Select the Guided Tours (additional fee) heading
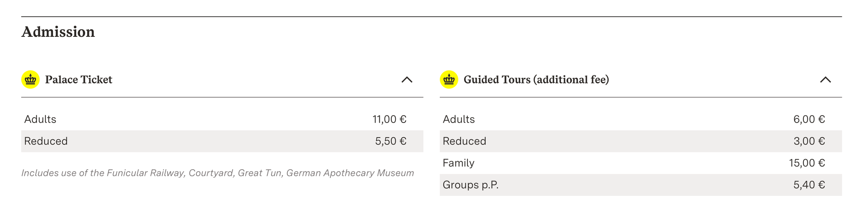 (x=536, y=80)
